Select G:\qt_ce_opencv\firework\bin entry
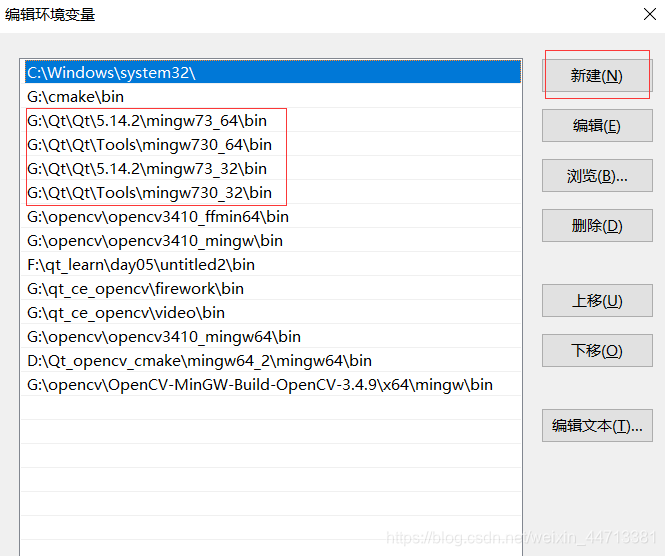 (x=271, y=288)
